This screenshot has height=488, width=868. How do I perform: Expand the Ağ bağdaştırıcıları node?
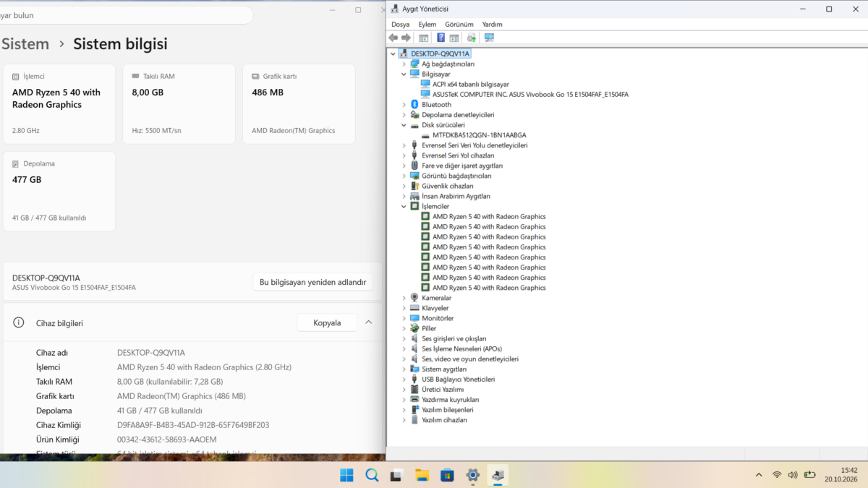pos(404,64)
